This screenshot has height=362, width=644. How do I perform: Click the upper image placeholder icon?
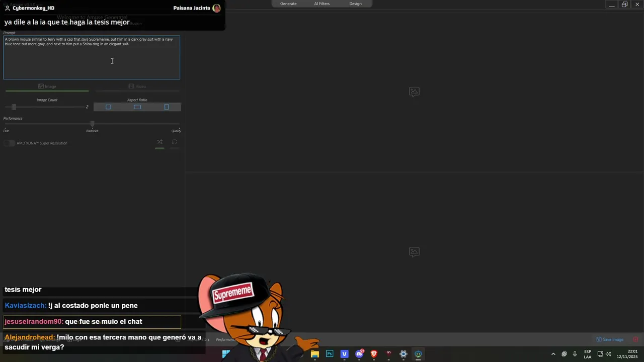pos(414,92)
